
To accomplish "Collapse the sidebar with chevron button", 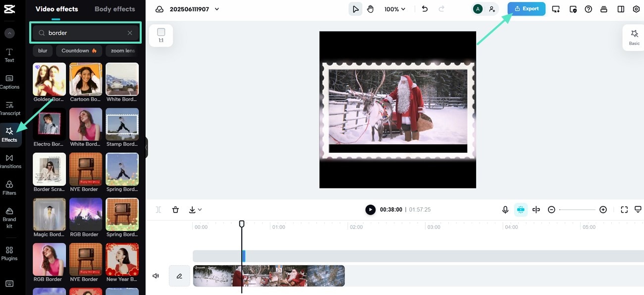I will coord(9,33).
